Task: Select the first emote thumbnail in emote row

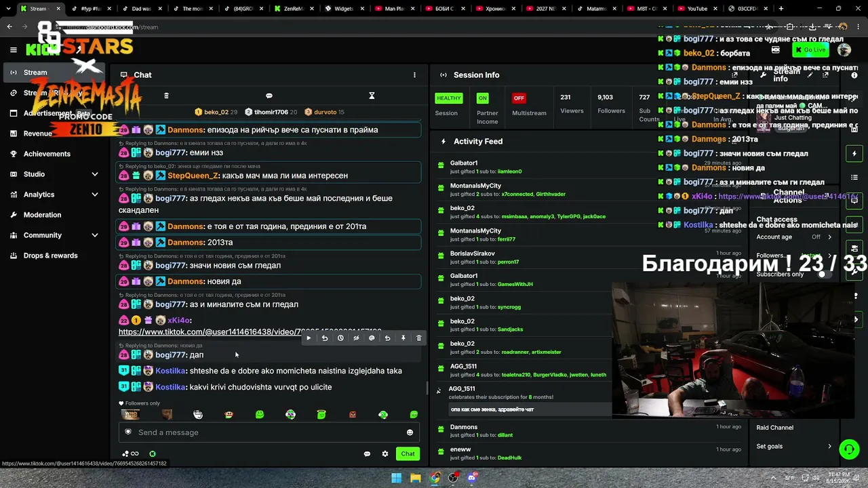Action: (x=130, y=415)
